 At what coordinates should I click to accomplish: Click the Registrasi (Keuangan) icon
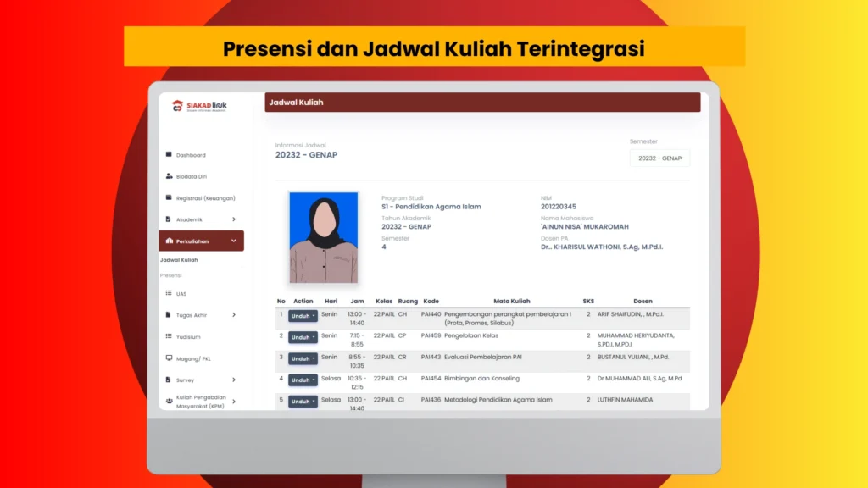coord(169,197)
